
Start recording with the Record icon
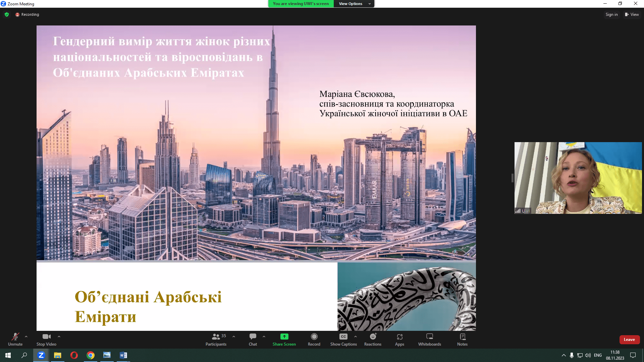point(314,337)
